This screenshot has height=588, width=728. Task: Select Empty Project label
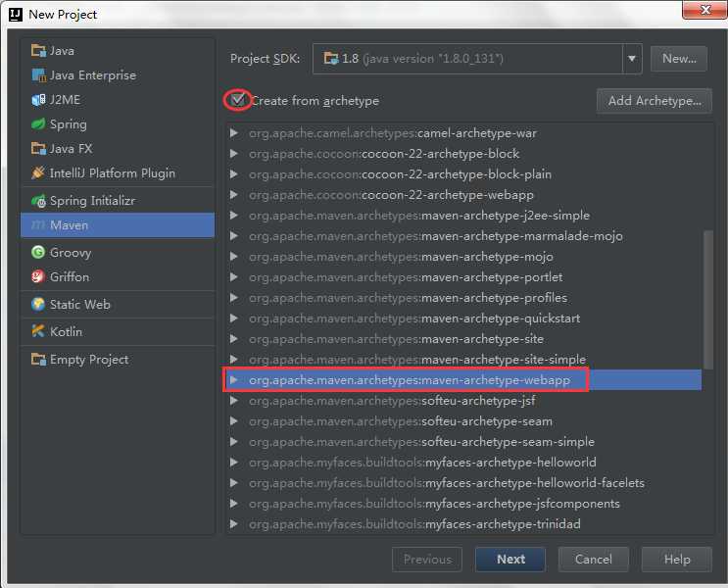[89, 360]
